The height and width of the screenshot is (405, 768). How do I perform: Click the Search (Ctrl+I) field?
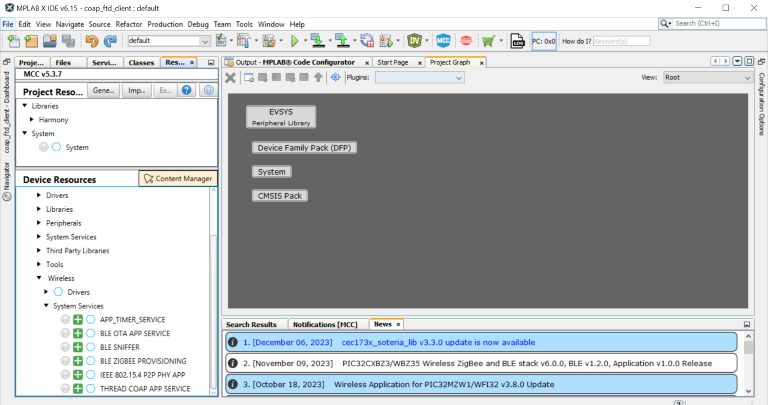point(713,24)
